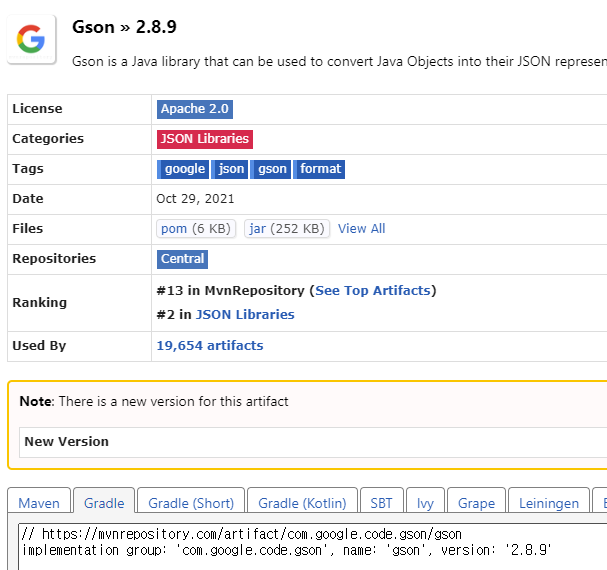
Task: Switch to the Gradle tab
Action: coord(104,502)
